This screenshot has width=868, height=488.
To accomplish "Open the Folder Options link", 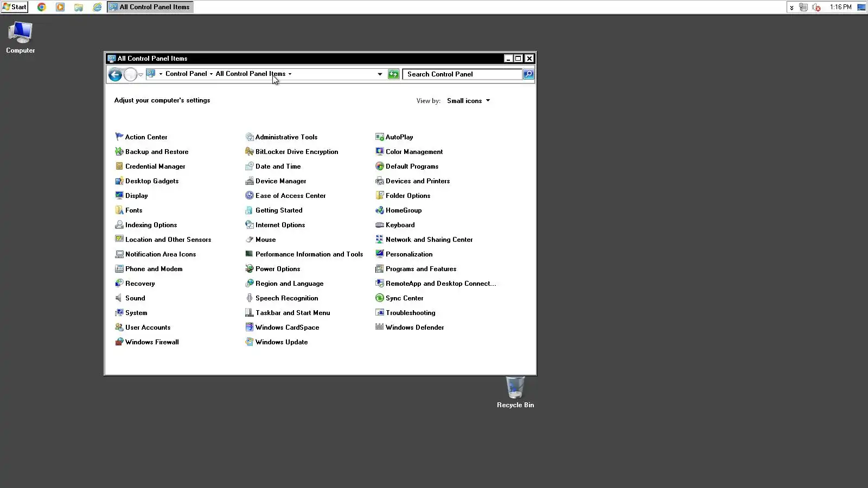I will pyautogui.click(x=408, y=195).
